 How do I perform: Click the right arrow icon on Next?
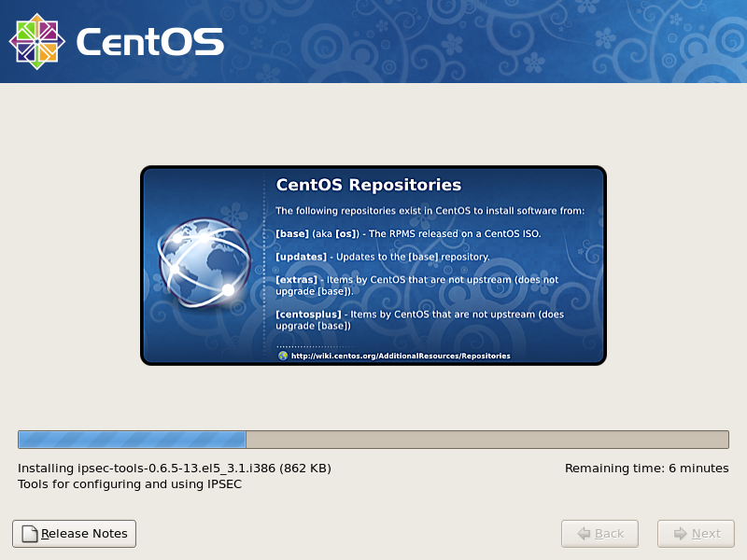(x=681, y=533)
